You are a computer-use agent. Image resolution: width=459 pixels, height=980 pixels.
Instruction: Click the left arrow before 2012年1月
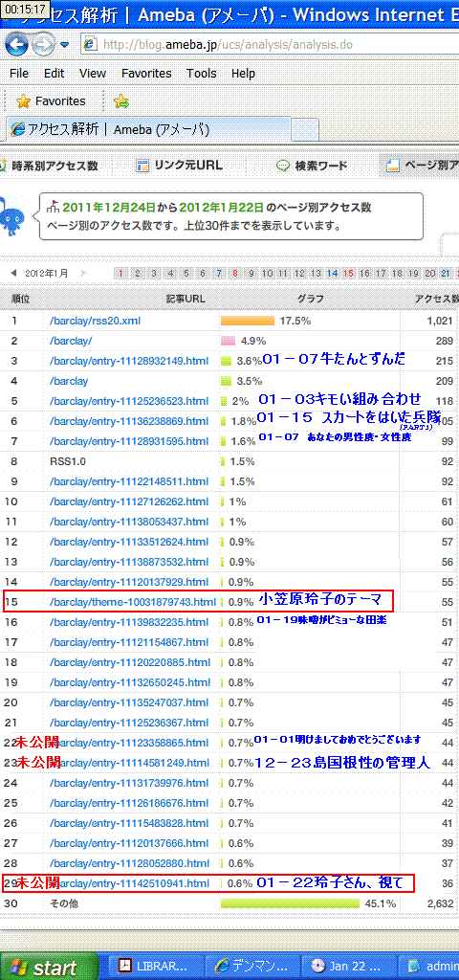[x=13, y=273]
